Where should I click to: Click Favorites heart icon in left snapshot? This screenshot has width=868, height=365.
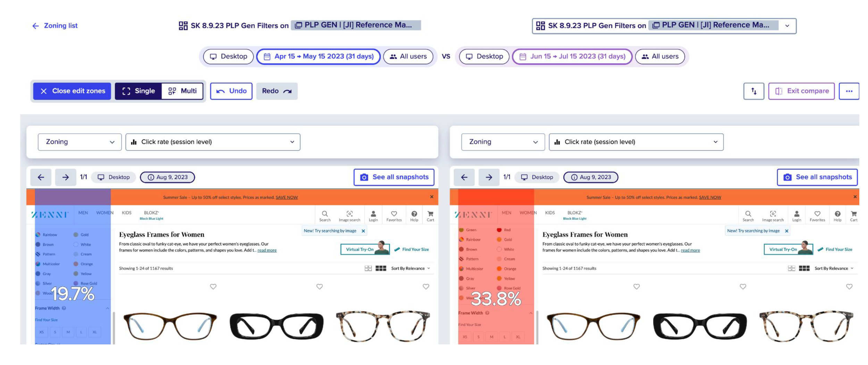[394, 216]
